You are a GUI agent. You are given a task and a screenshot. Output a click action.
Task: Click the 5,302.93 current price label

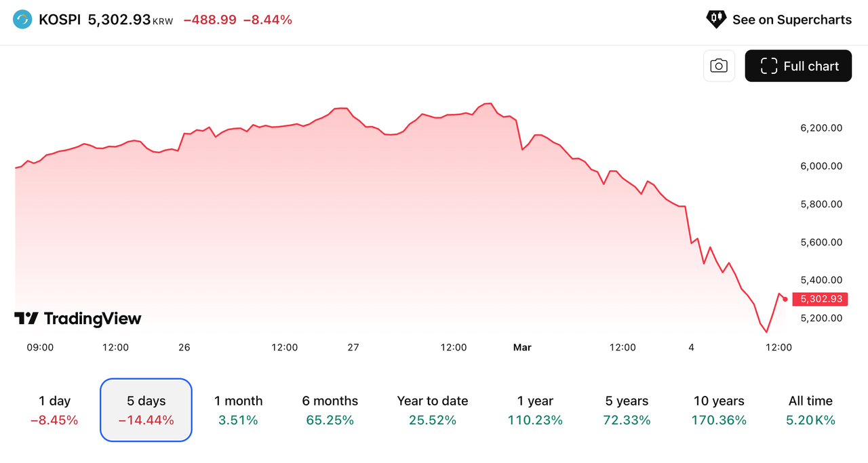point(820,299)
